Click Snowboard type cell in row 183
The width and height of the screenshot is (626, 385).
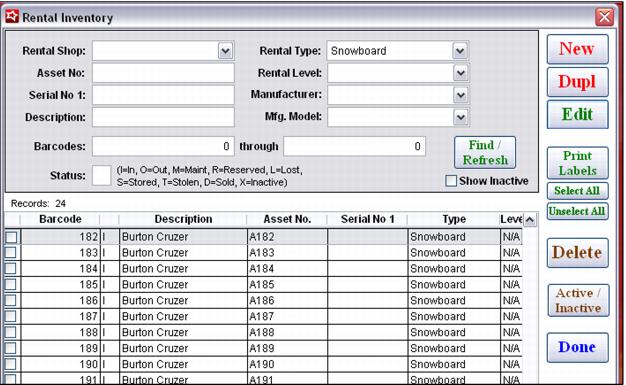[x=454, y=253]
